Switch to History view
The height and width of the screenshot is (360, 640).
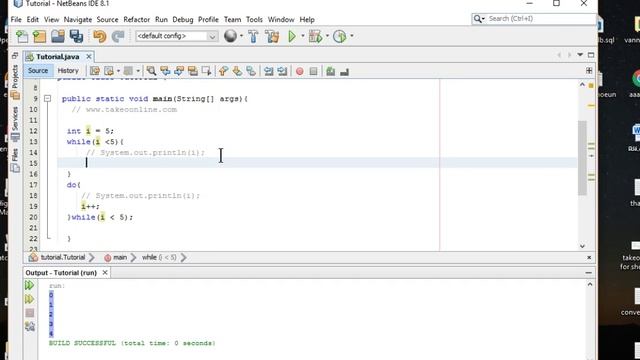68,71
